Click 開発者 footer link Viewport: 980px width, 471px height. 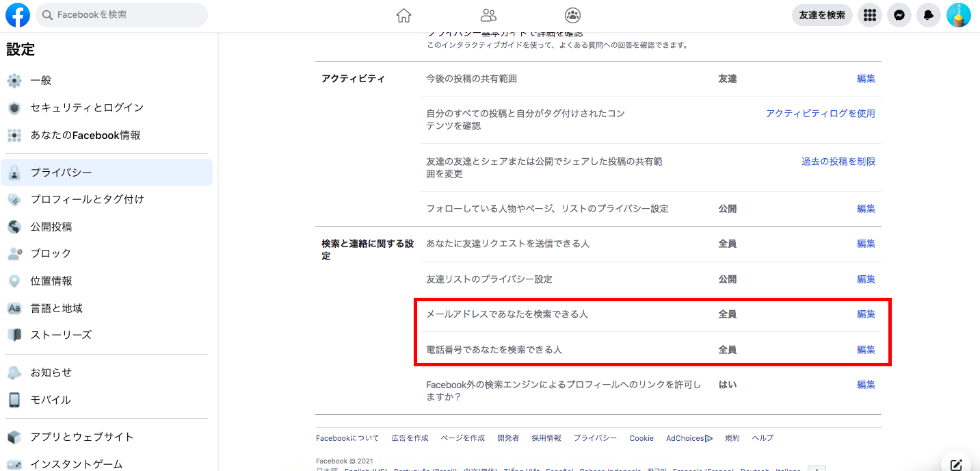tap(508, 438)
